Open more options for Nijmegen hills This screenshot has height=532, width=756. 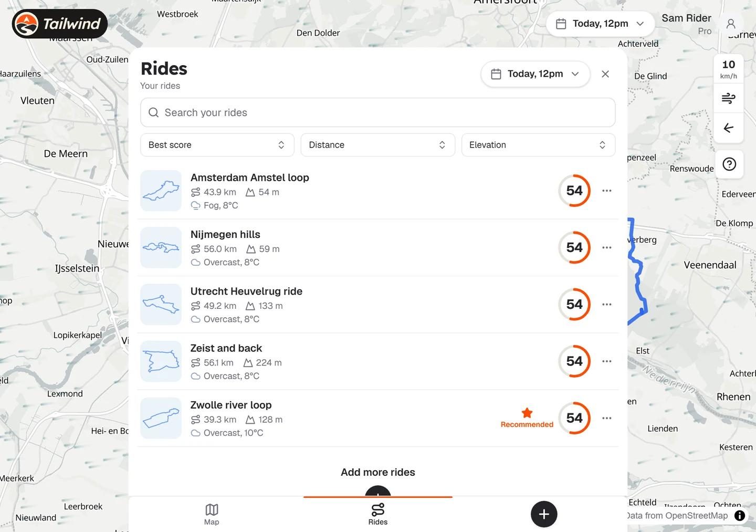point(607,247)
